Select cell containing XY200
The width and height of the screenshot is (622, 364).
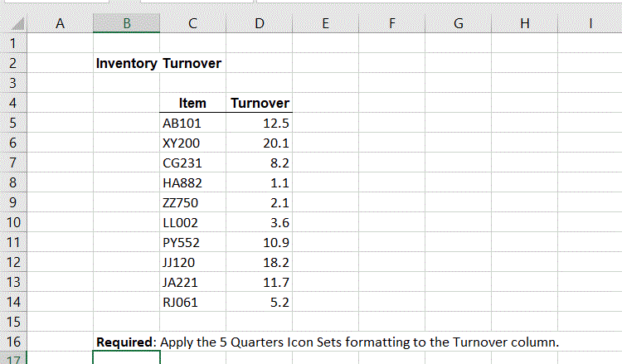192,143
